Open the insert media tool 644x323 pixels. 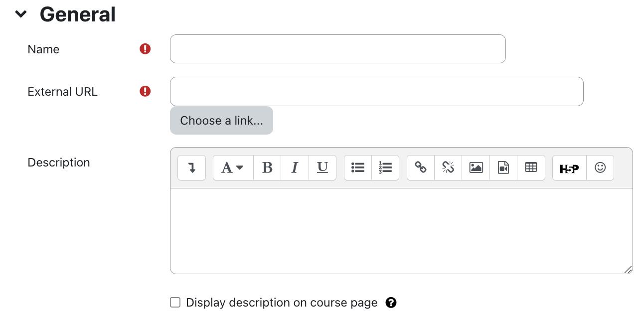(503, 167)
